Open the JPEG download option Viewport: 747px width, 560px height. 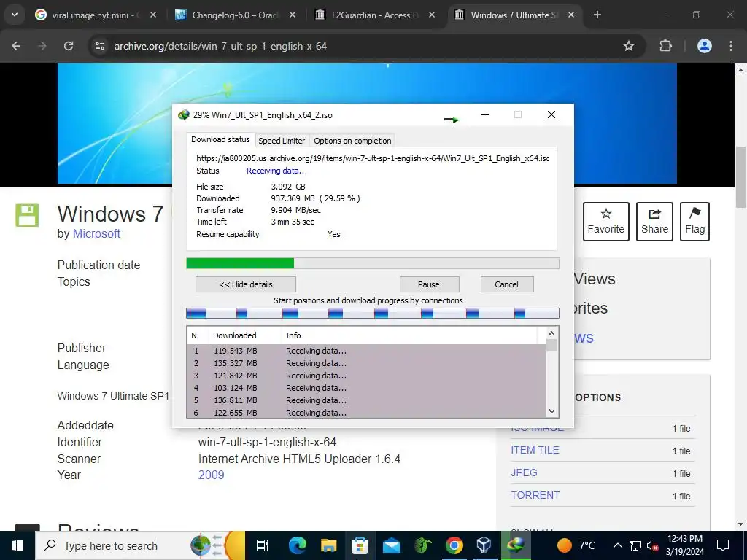524,472
